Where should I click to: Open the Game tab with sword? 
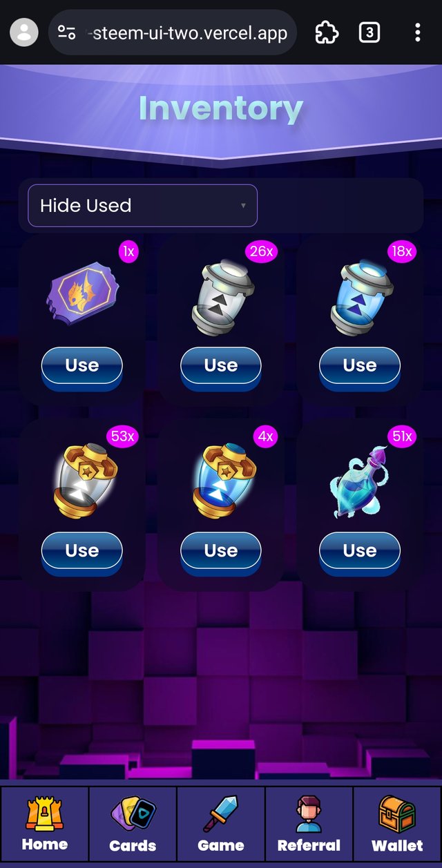[221, 824]
